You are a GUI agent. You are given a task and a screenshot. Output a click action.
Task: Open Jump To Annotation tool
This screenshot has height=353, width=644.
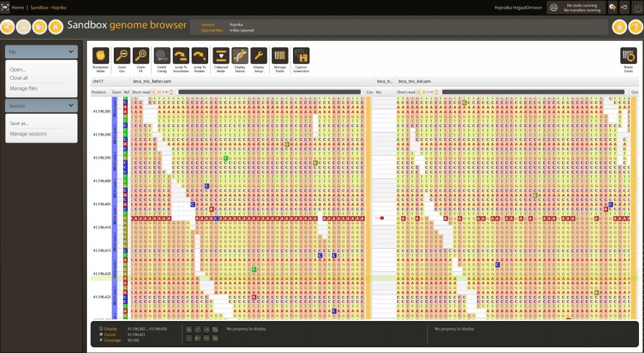click(x=180, y=56)
